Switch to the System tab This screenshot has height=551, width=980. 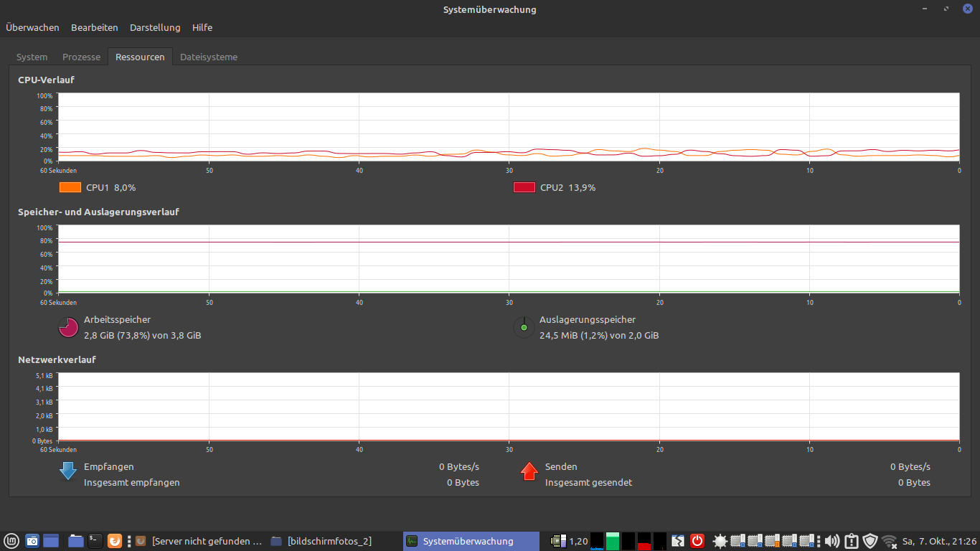(x=32, y=57)
